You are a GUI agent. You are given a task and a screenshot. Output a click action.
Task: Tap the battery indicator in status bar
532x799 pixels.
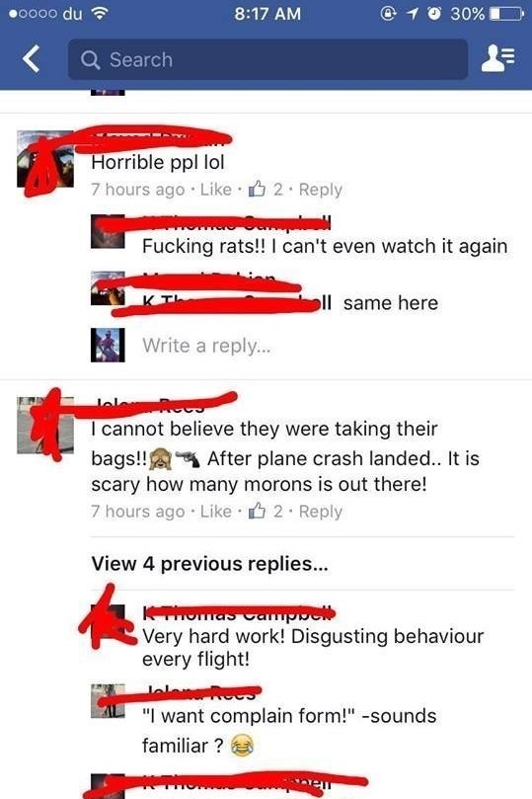(505, 14)
